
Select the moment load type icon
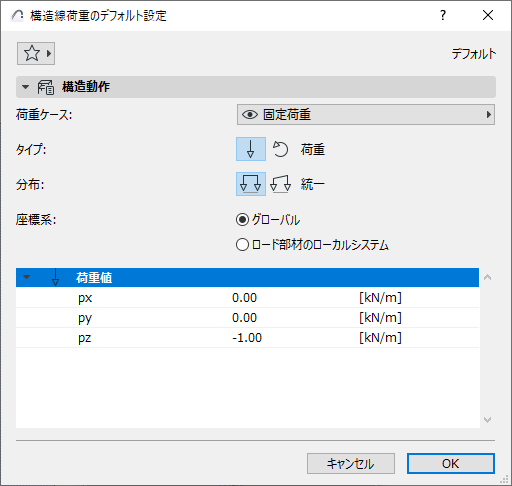[280, 149]
